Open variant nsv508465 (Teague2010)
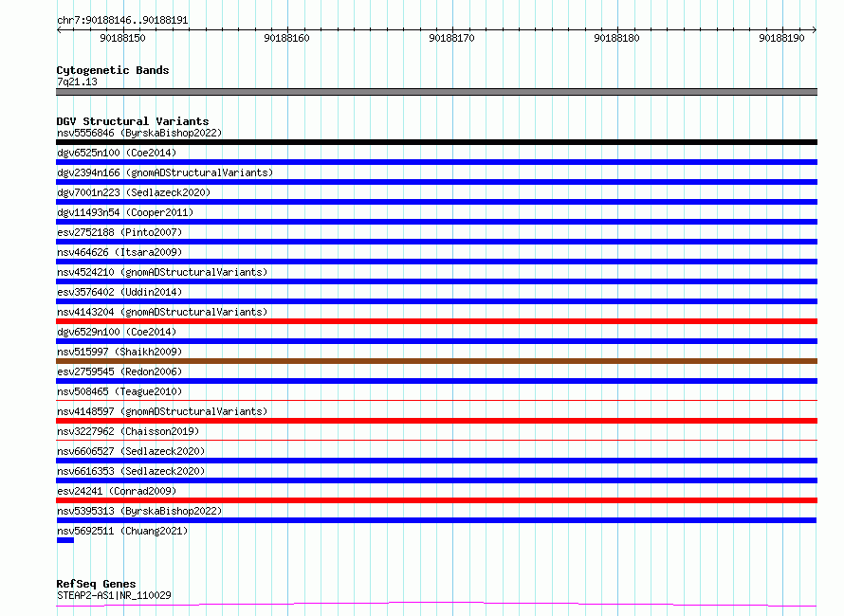The image size is (844, 616). coord(119,391)
